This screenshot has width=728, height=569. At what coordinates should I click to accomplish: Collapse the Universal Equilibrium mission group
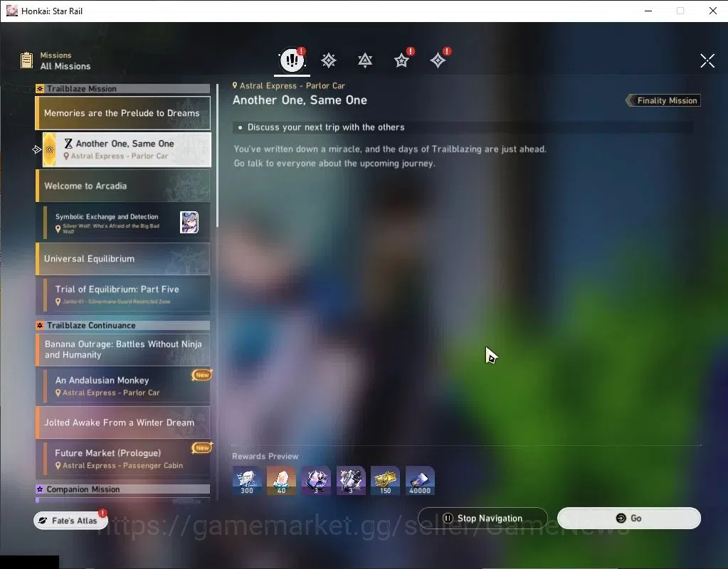[123, 258]
